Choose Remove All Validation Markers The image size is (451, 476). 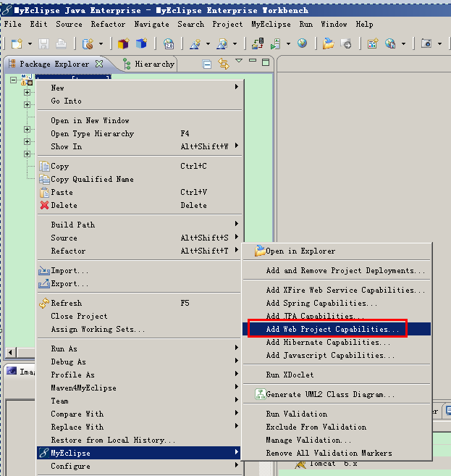coord(337,454)
